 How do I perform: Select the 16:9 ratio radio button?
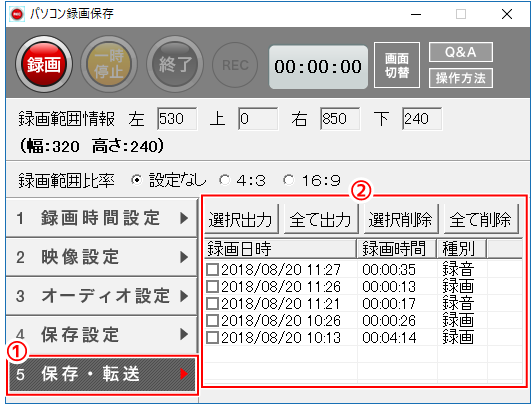coord(289,180)
